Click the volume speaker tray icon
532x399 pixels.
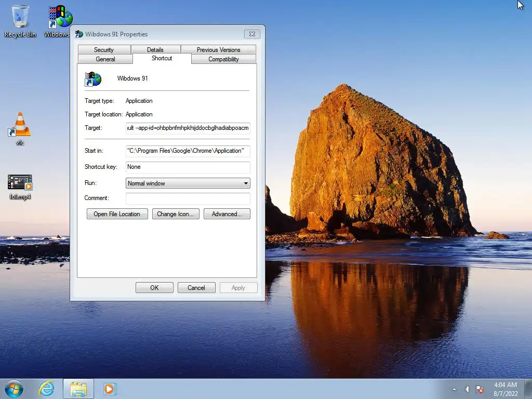click(467, 389)
